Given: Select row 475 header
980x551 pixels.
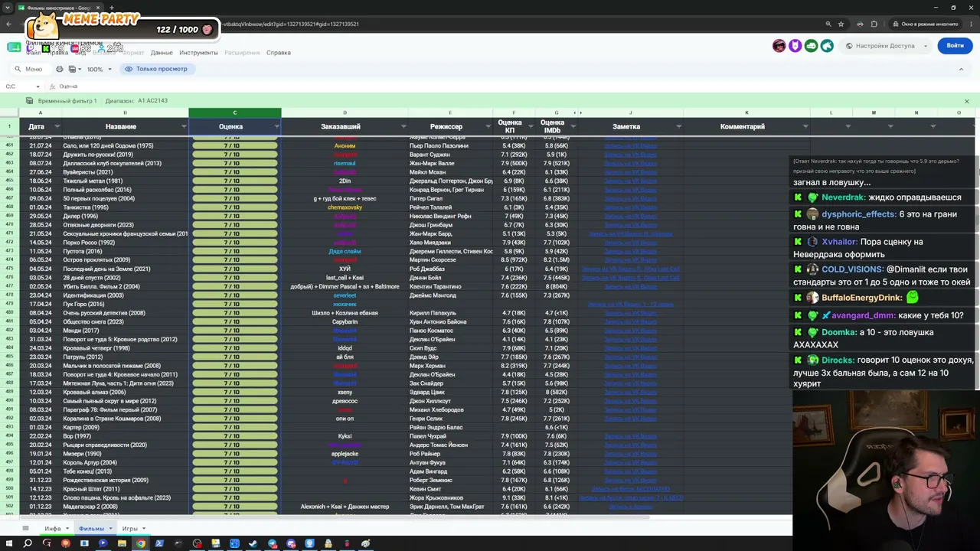Looking at the screenshot, I should coord(10,269).
